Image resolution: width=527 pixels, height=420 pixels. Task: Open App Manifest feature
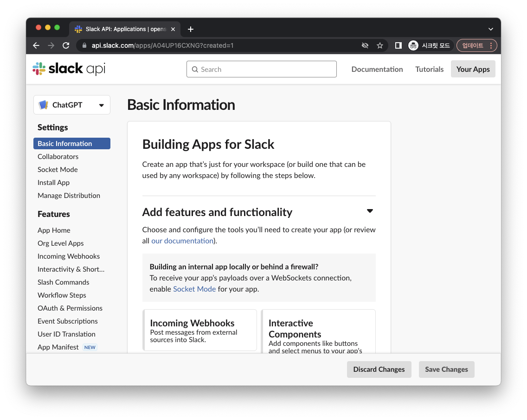(x=58, y=347)
